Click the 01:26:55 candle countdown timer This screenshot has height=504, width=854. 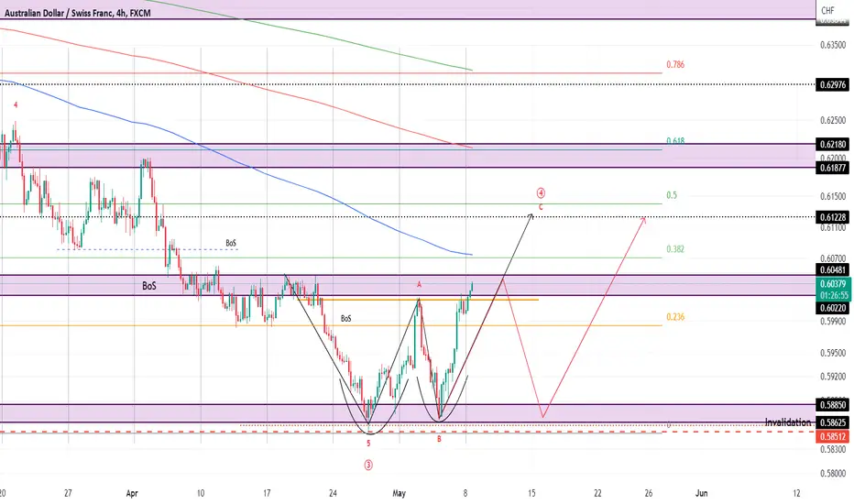[834, 295]
